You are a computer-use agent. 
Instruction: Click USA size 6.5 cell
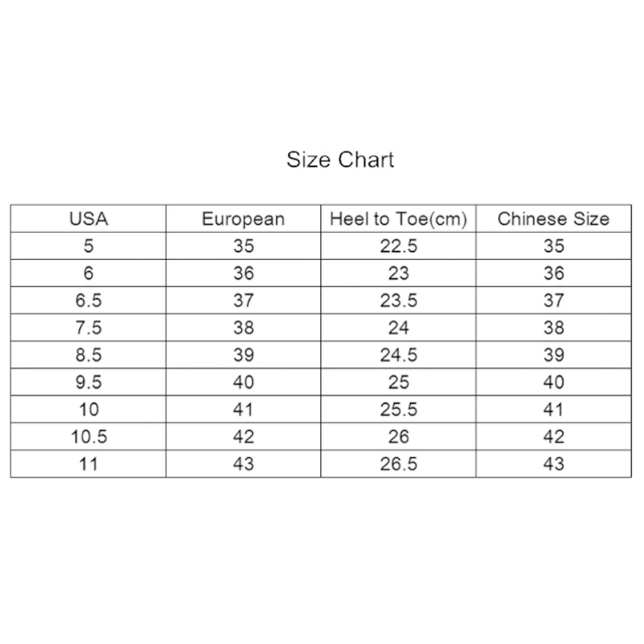88,300
